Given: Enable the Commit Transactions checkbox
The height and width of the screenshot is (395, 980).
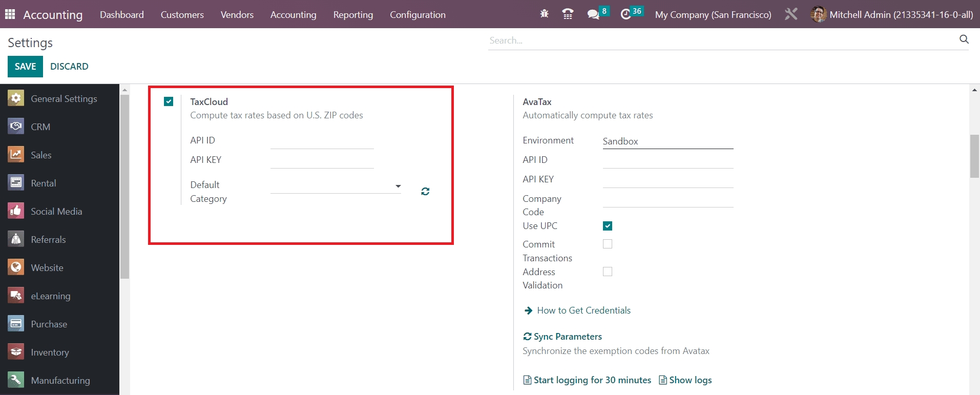Looking at the screenshot, I should 608,244.
